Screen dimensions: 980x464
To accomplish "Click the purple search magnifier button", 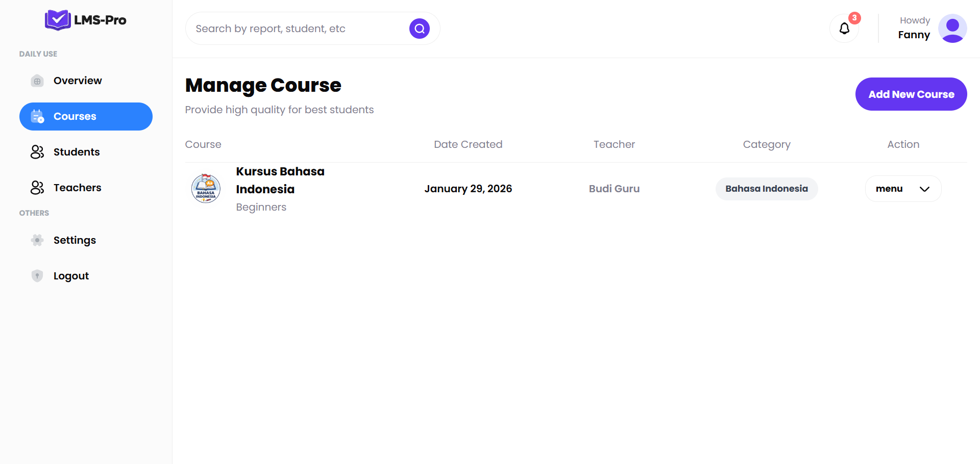I will tap(420, 29).
